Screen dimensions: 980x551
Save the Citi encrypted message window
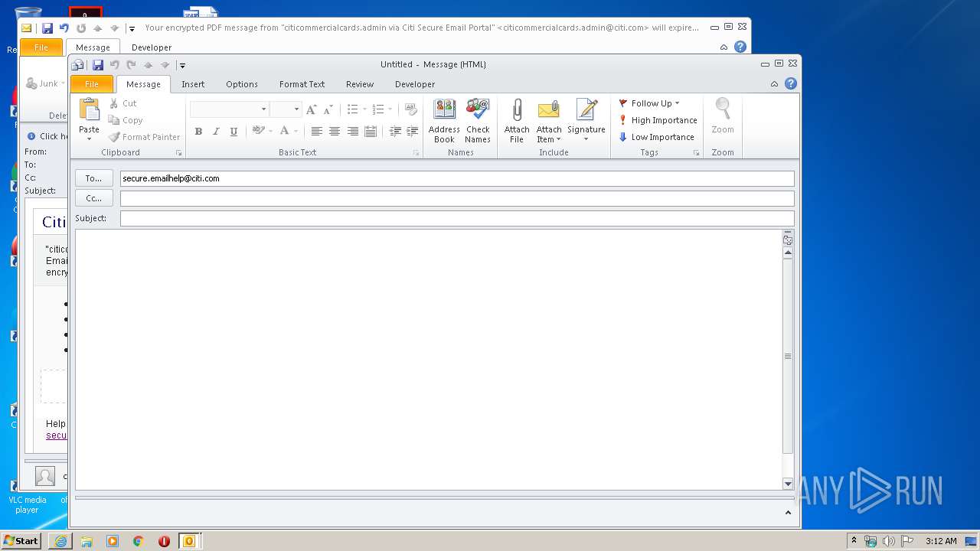tap(47, 28)
